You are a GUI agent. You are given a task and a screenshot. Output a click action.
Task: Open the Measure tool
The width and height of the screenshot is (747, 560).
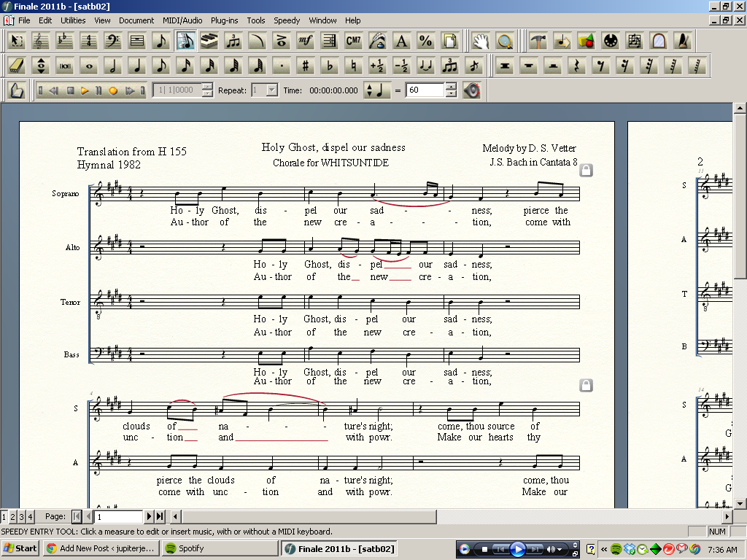(x=136, y=41)
